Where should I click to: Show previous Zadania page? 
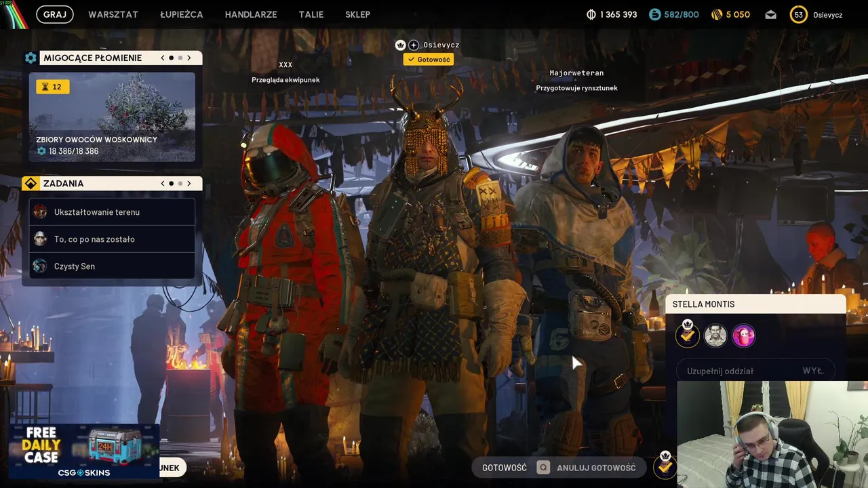click(163, 184)
